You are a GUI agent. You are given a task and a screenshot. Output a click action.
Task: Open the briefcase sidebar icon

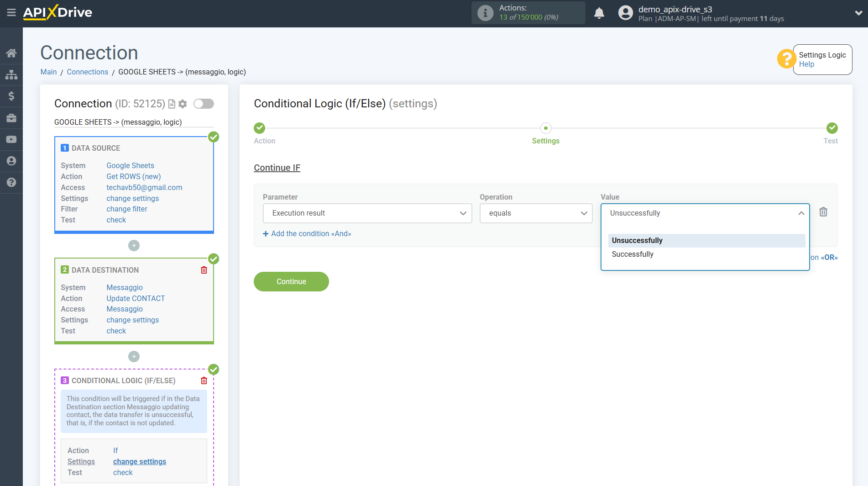tap(11, 118)
